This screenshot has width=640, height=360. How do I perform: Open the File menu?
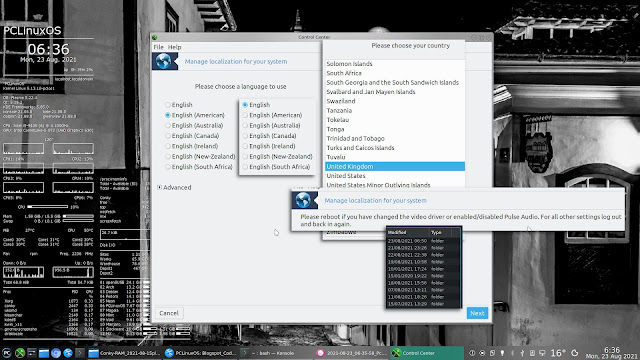coord(158,47)
